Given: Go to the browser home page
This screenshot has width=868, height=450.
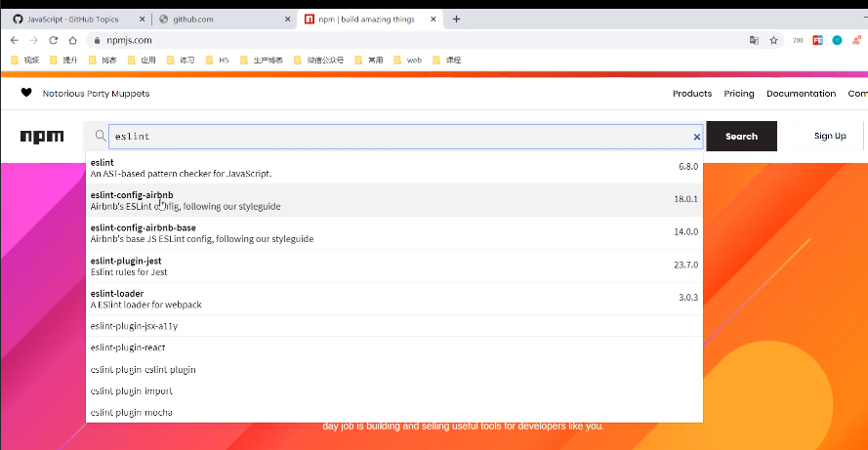Looking at the screenshot, I should [72, 40].
